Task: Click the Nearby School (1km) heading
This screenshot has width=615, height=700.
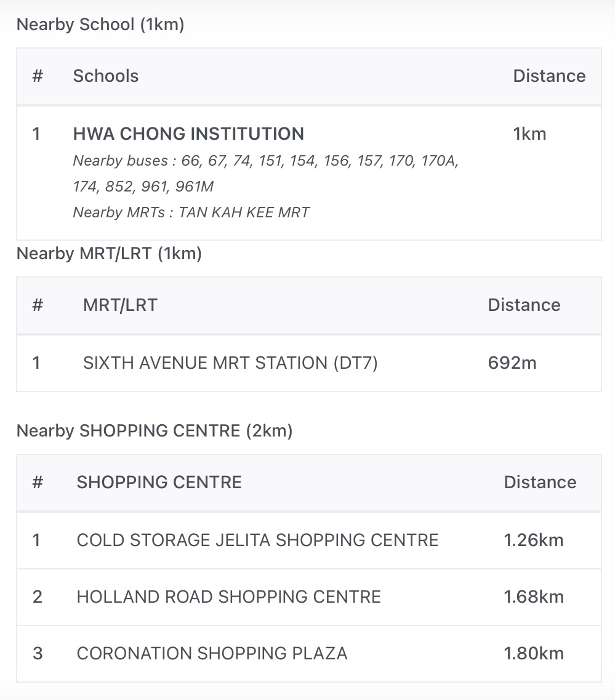Action: (100, 25)
